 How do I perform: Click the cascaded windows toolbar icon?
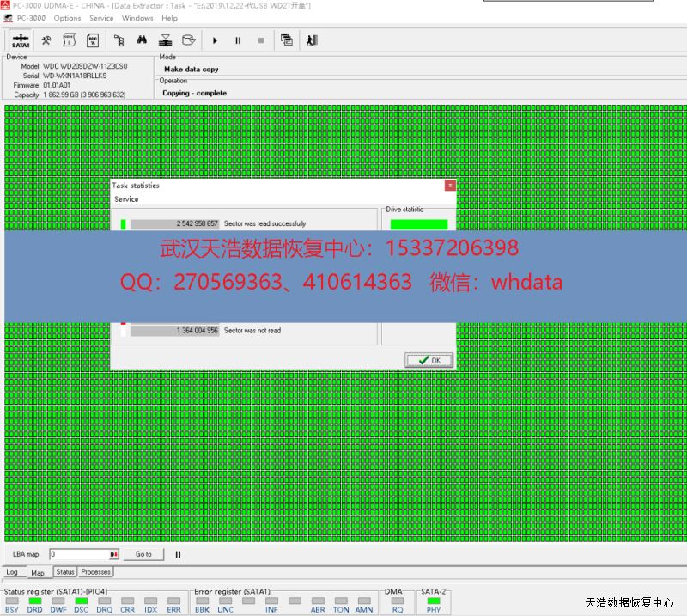(287, 40)
